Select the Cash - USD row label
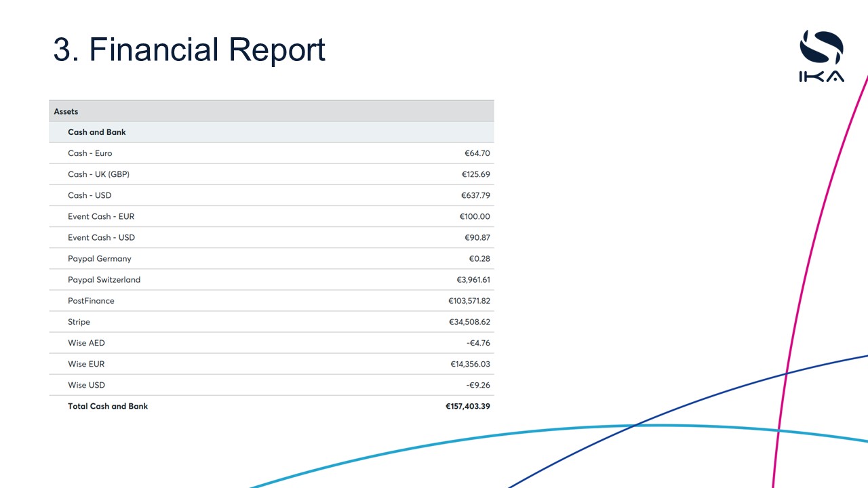The width and height of the screenshot is (868, 488). coord(90,195)
